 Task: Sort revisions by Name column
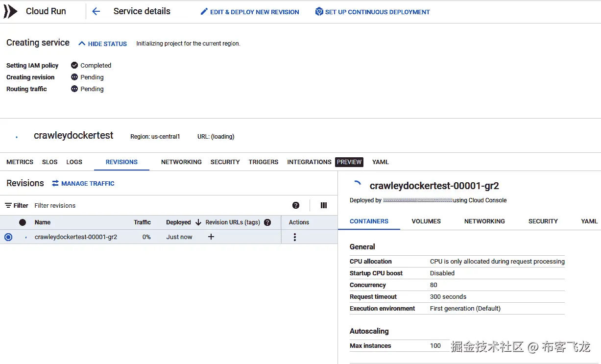(x=43, y=222)
